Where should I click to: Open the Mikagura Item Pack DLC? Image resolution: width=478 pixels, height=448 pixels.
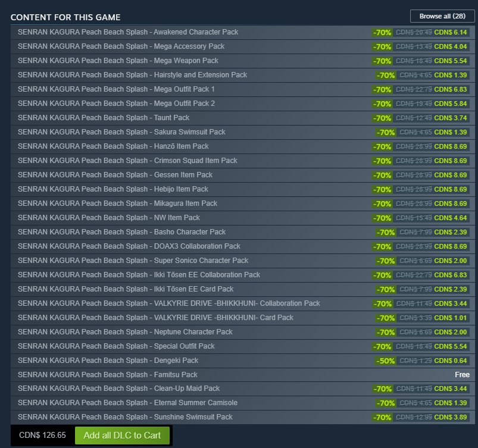tap(243, 203)
